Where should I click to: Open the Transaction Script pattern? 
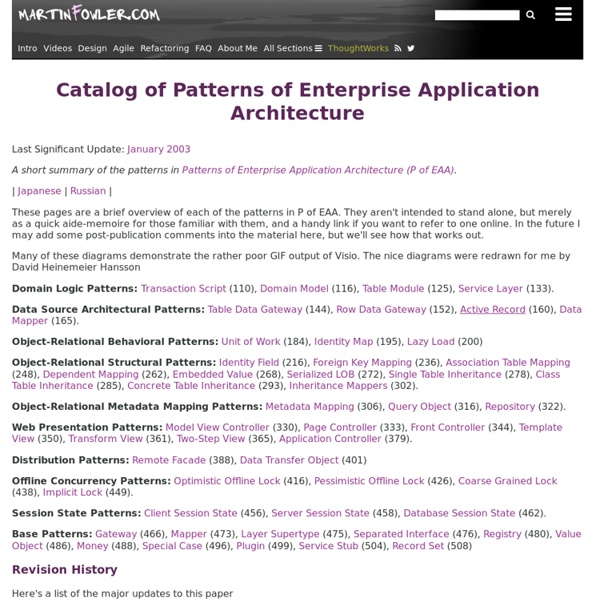tap(184, 289)
